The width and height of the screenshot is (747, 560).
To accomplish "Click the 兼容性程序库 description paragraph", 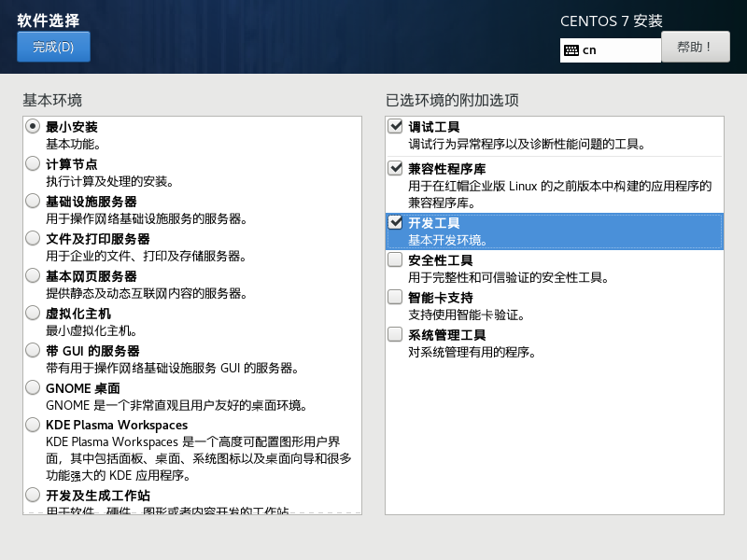I will (x=559, y=194).
